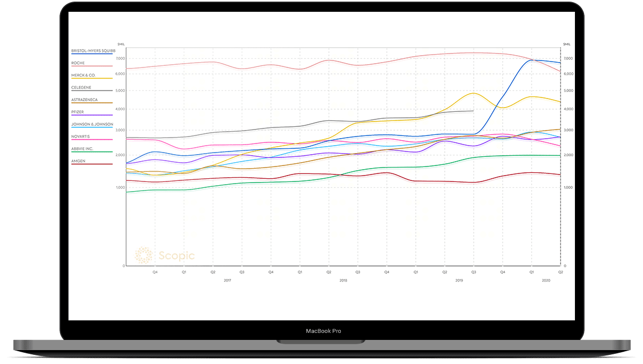Click the dark red Amgen line in chart
643x364 pixels.
[343, 175]
